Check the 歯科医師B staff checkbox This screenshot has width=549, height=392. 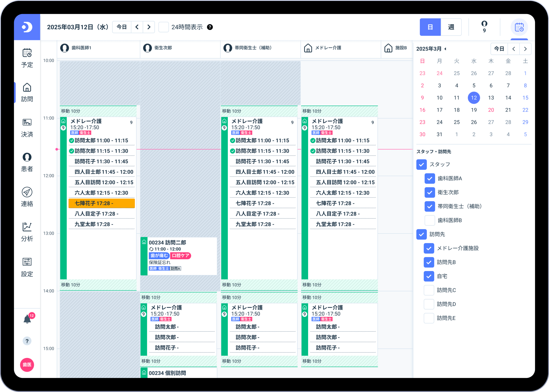[429, 220]
